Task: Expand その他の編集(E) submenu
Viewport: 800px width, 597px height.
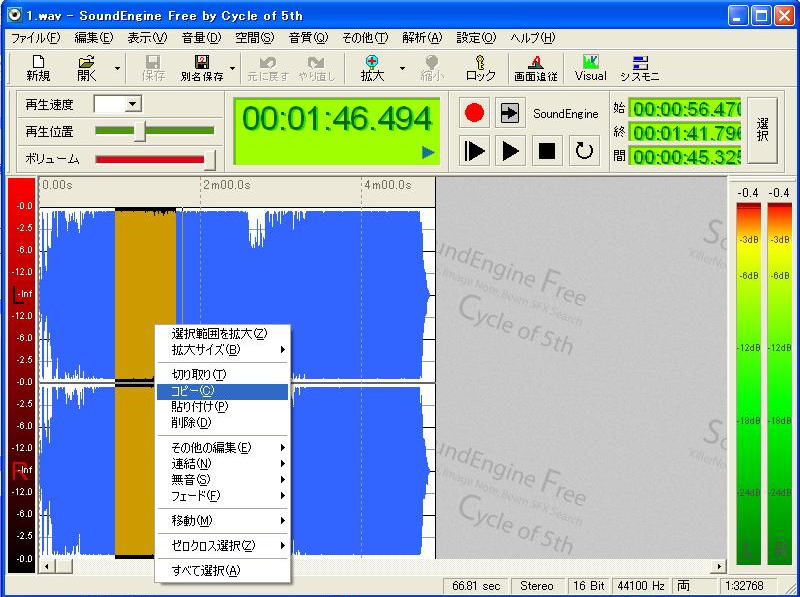Action: [x=222, y=447]
